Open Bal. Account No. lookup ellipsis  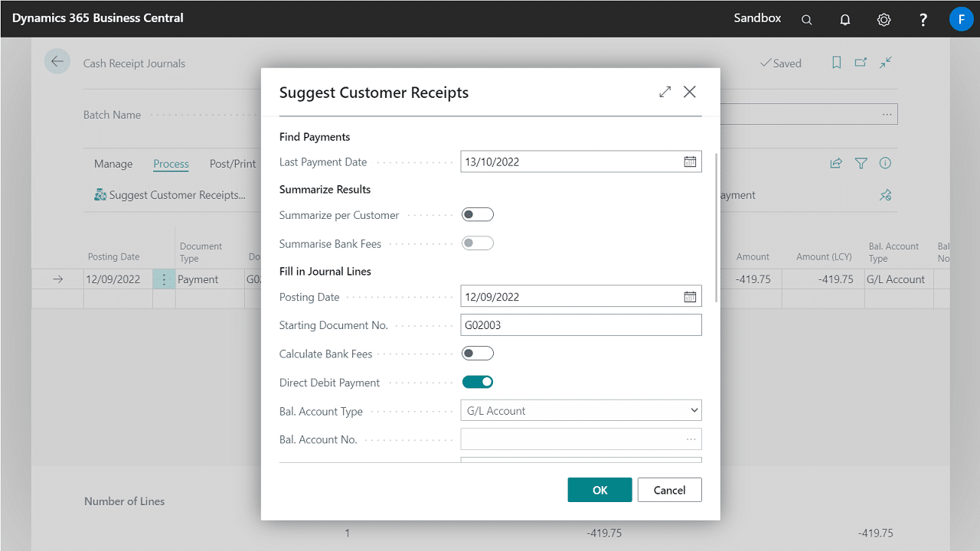coord(691,439)
